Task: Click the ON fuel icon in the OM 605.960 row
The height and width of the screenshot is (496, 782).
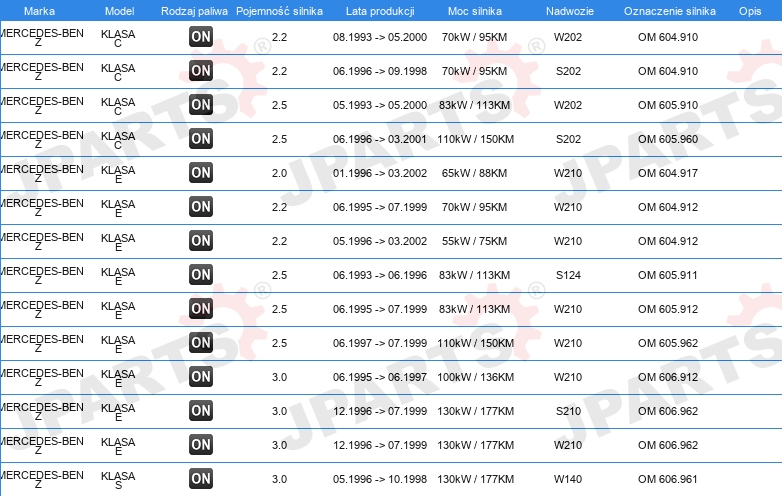Action: [x=201, y=139]
